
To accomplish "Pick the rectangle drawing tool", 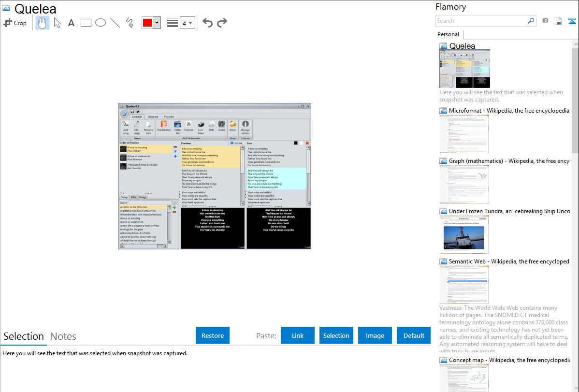I will click(x=86, y=23).
